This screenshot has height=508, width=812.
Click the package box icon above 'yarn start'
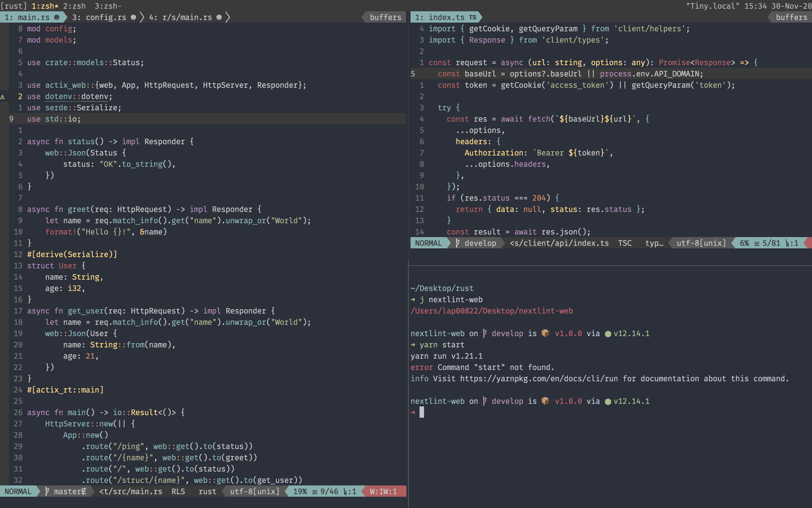[x=546, y=333]
